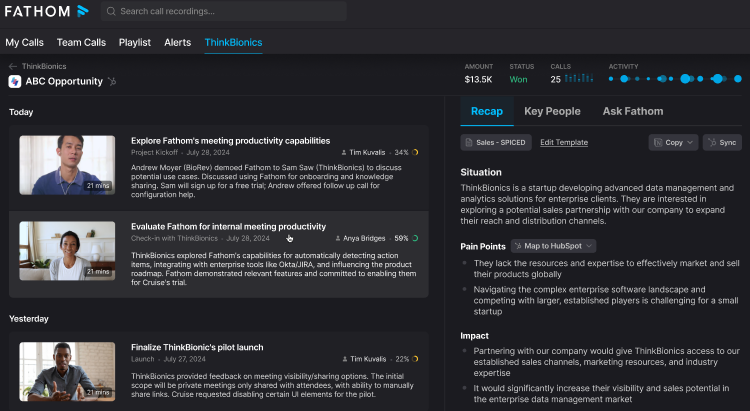The width and height of the screenshot is (750, 411).
Task: Go to My Calls tab
Action: tap(24, 43)
